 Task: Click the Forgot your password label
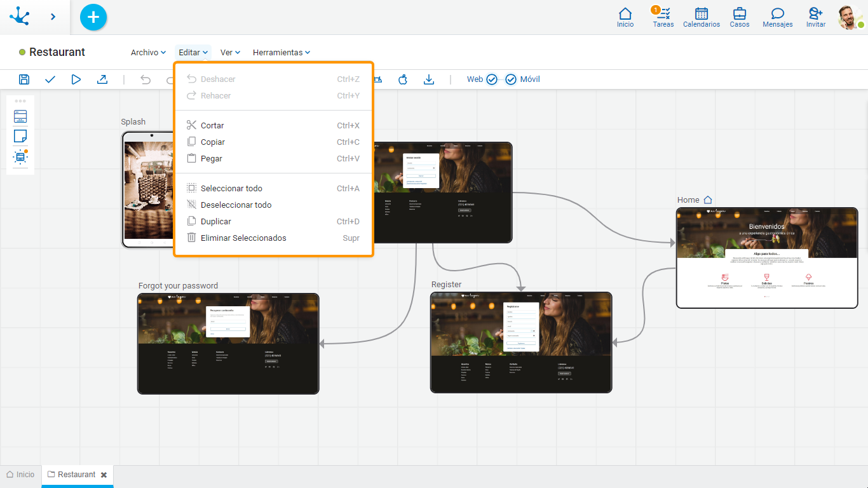[179, 286]
